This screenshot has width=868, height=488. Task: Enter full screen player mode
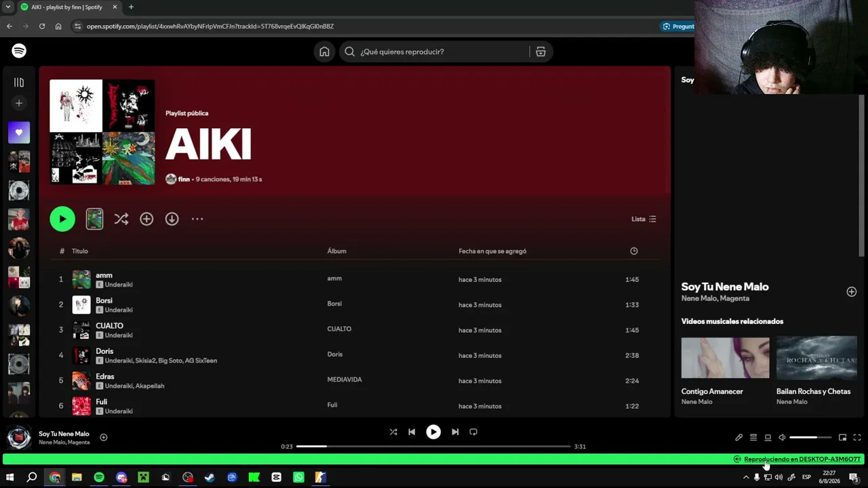(857, 437)
